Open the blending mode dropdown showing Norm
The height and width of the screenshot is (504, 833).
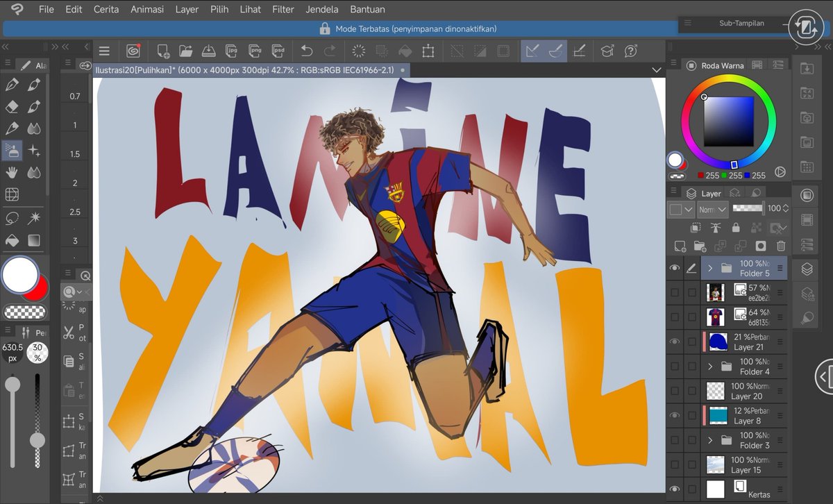click(713, 208)
